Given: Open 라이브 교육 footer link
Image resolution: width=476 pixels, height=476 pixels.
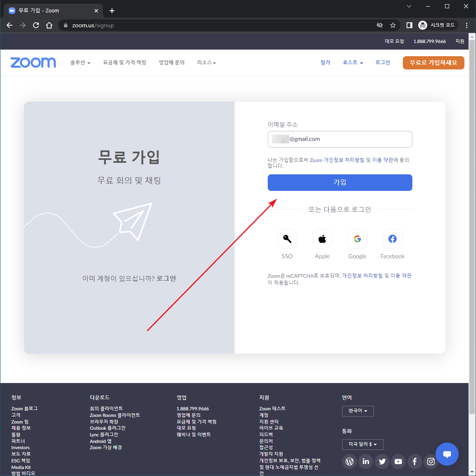Looking at the screenshot, I should point(271,428).
